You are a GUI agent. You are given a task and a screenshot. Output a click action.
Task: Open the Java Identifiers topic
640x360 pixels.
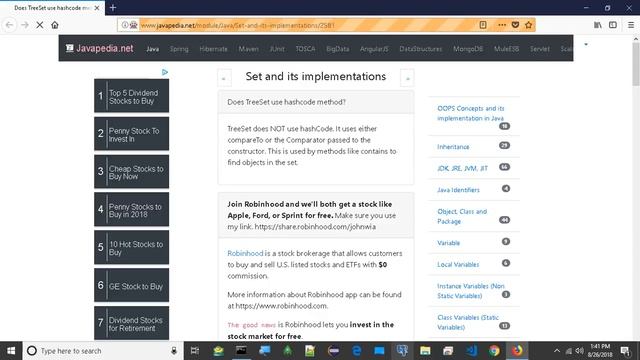pyautogui.click(x=458, y=190)
